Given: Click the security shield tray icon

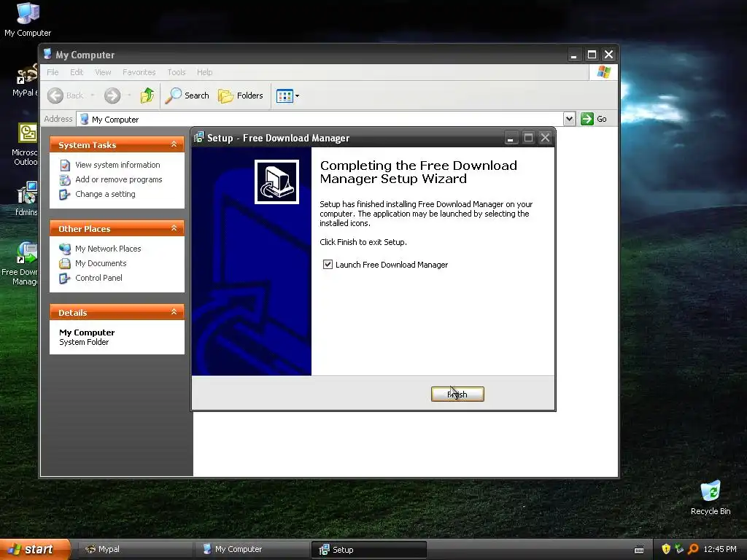Looking at the screenshot, I should pyautogui.click(x=666, y=549).
